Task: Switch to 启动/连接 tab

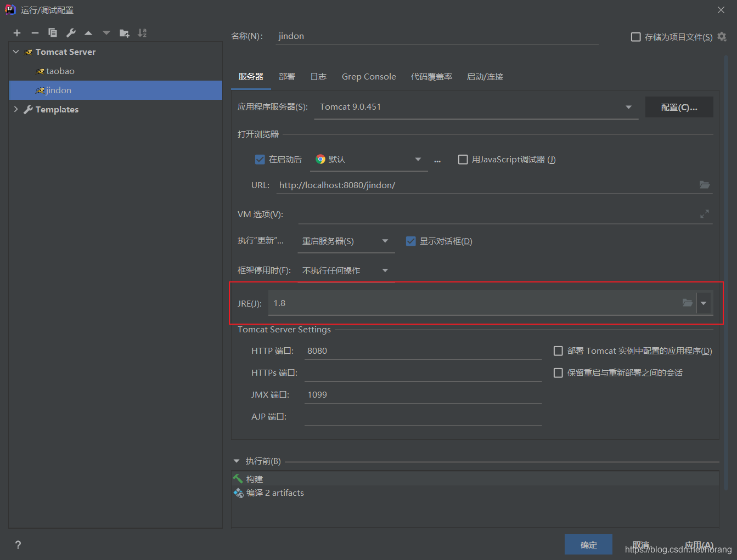Action: 485,77
